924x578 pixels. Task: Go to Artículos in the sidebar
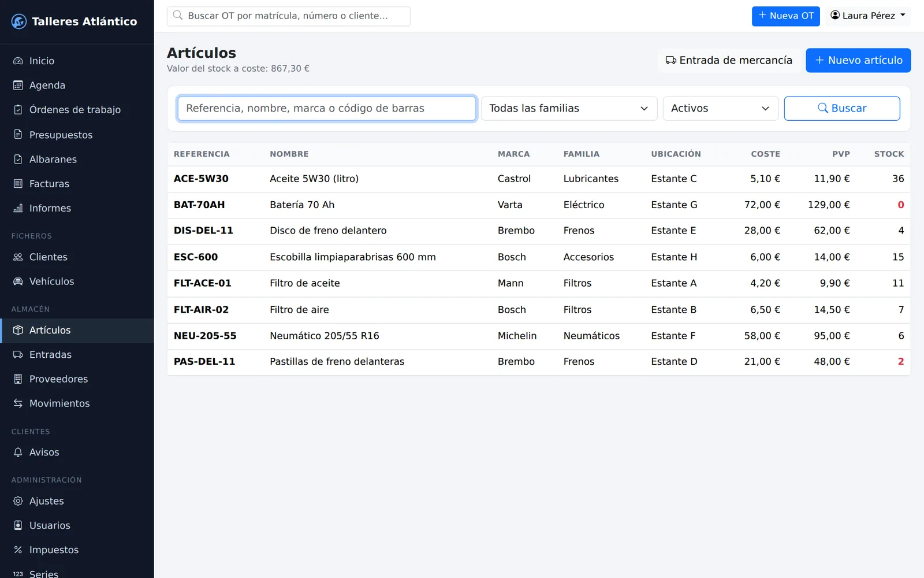[77, 331]
